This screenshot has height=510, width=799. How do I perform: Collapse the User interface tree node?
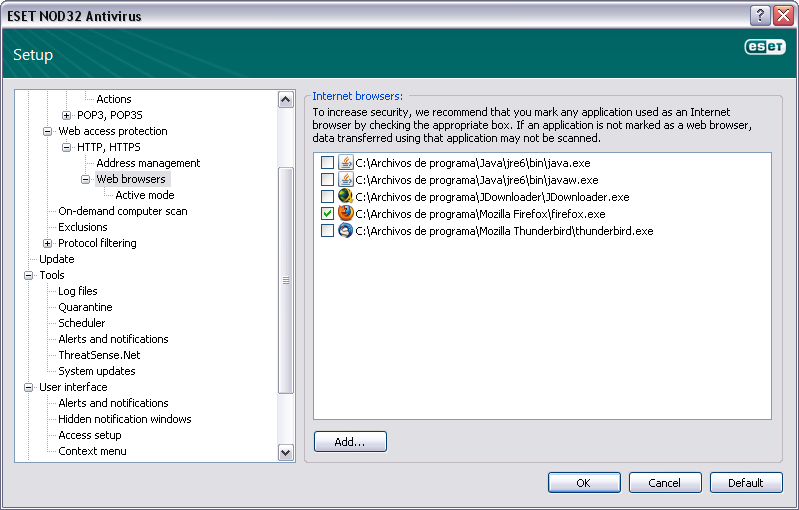click(29, 387)
